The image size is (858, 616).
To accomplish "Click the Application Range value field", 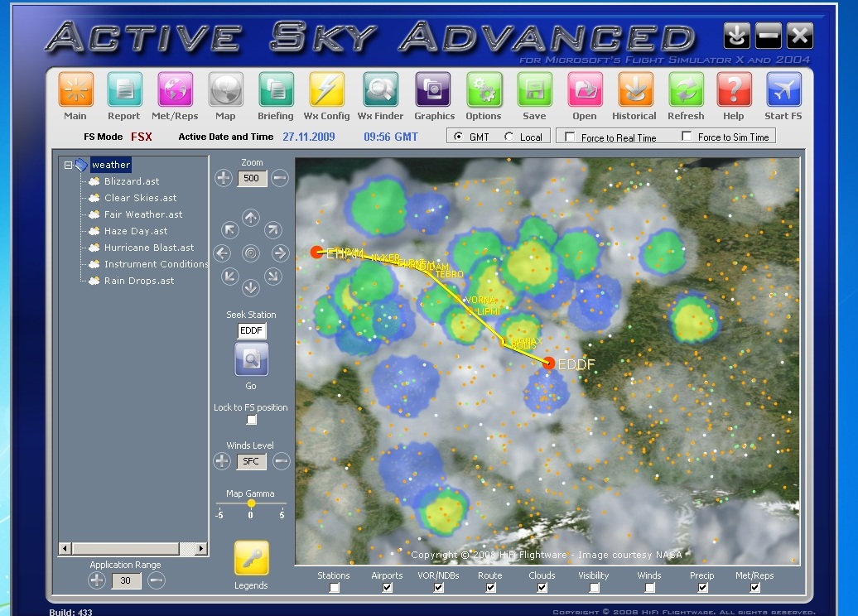I will tap(126, 580).
